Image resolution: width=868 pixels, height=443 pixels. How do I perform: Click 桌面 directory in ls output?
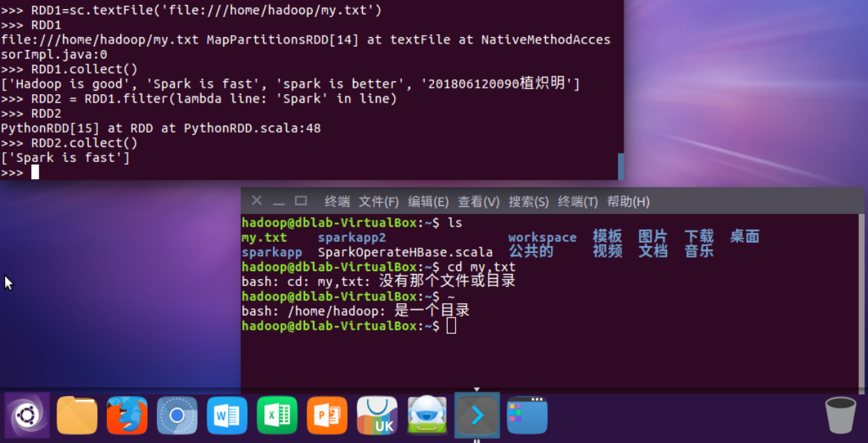tap(745, 237)
